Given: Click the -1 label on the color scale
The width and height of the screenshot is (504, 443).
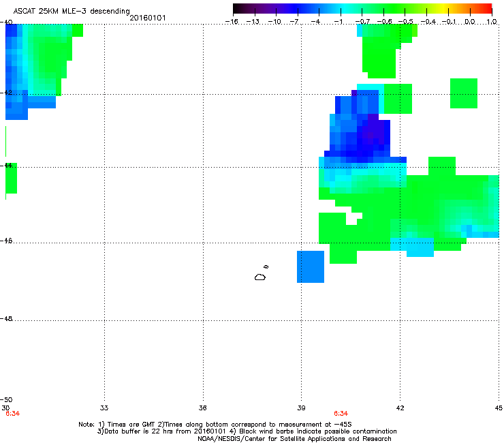Looking at the screenshot, I should (x=338, y=22).
